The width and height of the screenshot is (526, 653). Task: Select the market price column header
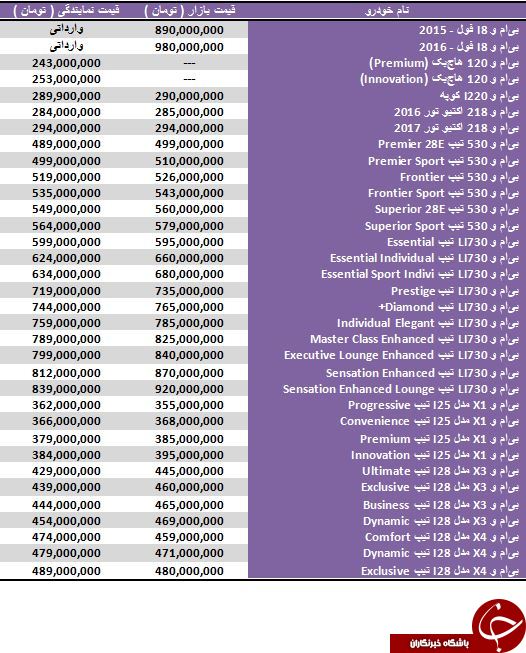click(190, 10)
